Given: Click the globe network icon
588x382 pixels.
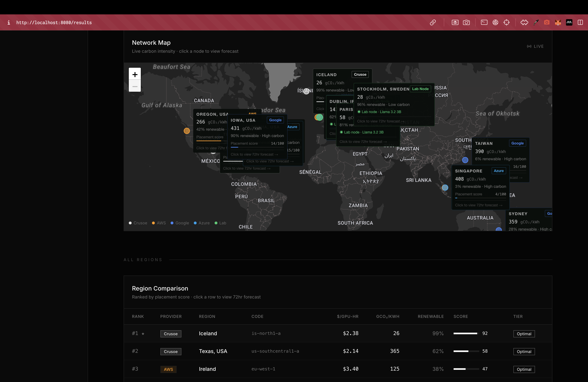Looking at the screenshot, I should pos(495,22).
